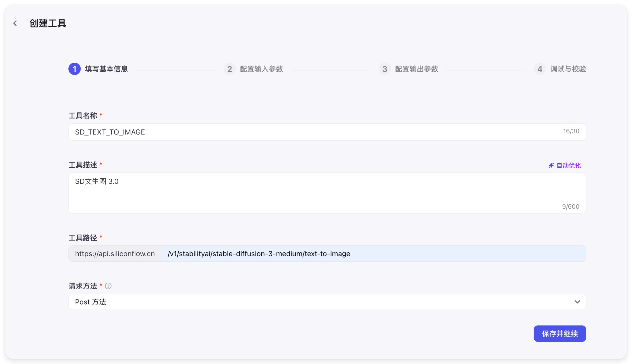632x364 pixels.
Task: Click the info icon beside 请求方法
Action: pyautogui.click(x=108, y=286)
